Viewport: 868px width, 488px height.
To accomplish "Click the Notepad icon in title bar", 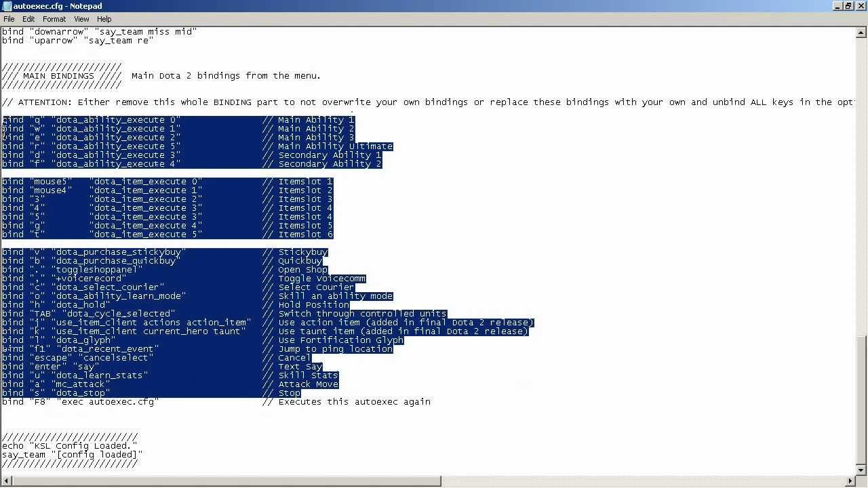I will (6, 6).
